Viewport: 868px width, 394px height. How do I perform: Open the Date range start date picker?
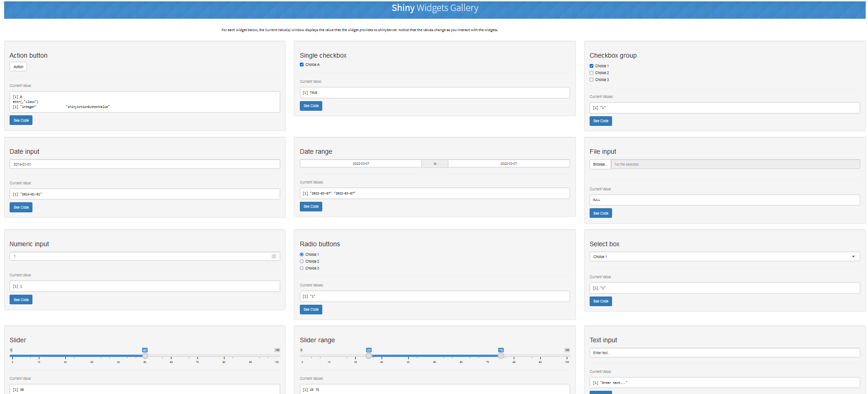(x=361, y=163)
